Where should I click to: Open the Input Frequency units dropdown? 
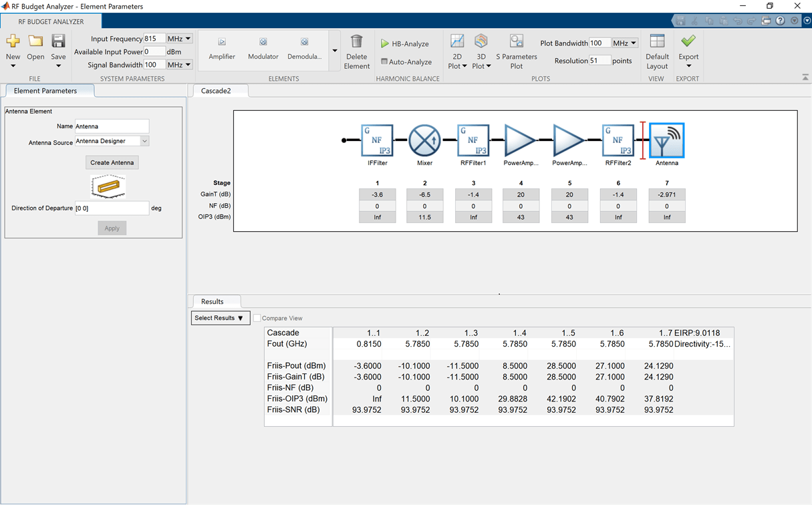(180, 39)
